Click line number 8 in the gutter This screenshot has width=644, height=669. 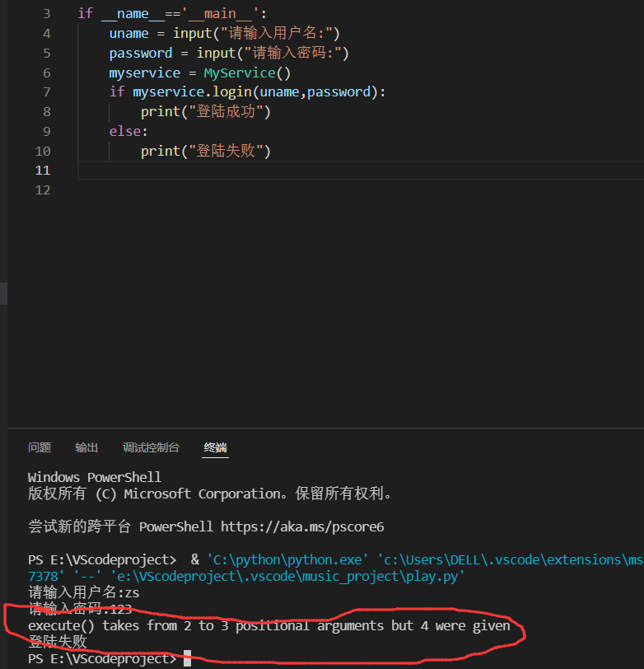click(46, 111)
